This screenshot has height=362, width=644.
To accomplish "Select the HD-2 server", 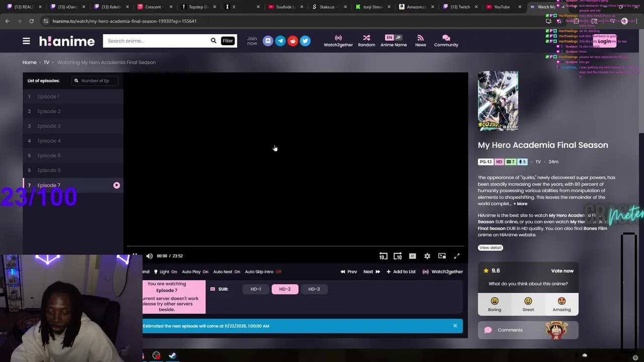I will coord(285,289).
